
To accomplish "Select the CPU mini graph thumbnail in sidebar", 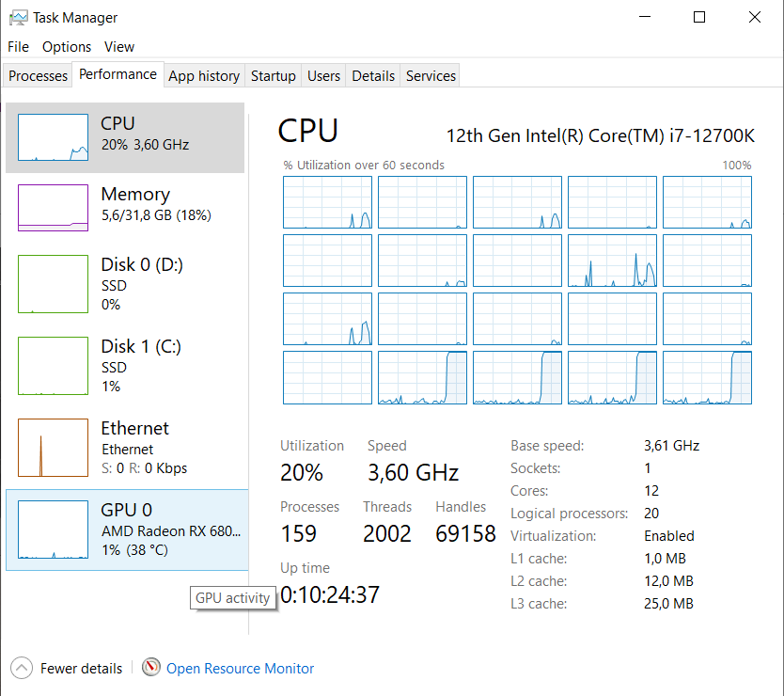I will click(x=53, y=137).
